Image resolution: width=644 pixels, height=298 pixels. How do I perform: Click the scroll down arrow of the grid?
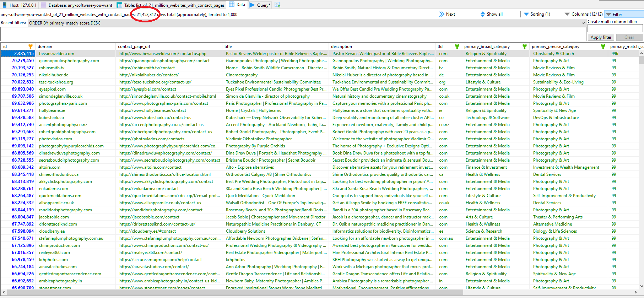(x=641, y=286)
